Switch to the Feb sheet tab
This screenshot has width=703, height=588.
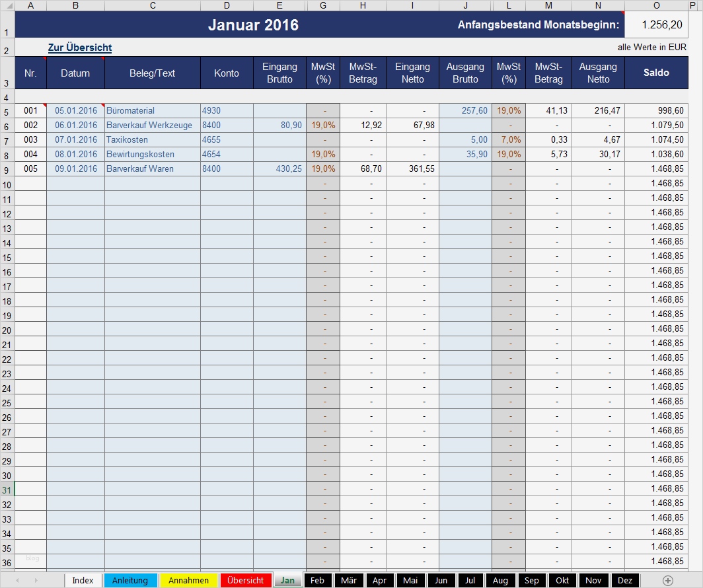click(x=317, y=580)
